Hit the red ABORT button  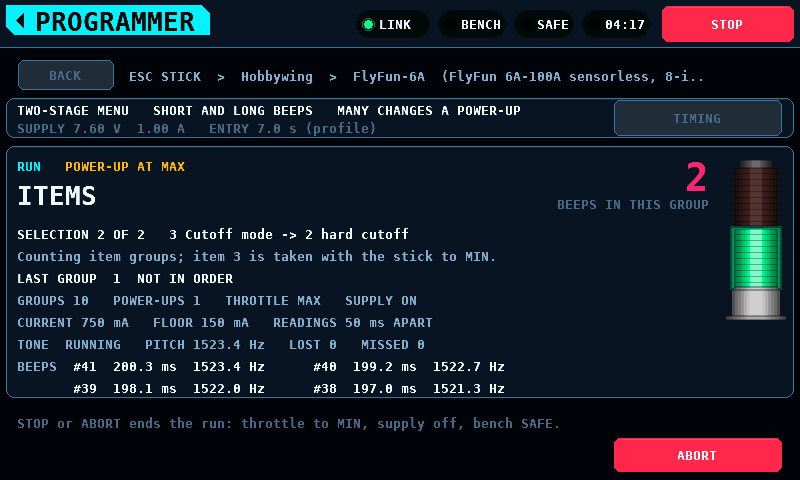point(697,455)
